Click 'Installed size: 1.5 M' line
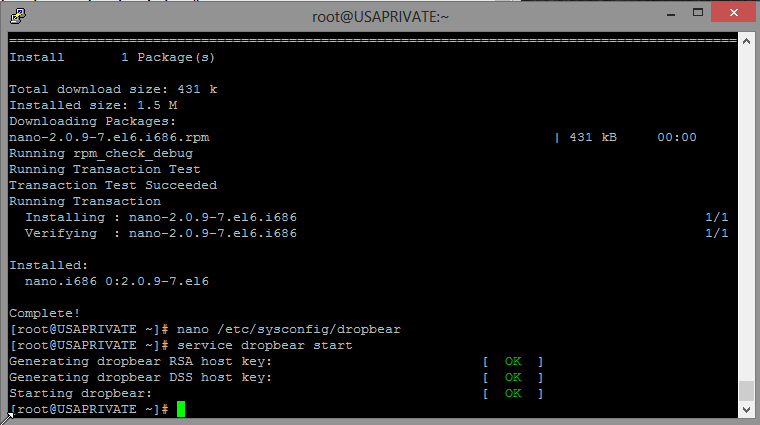 coord(93,105)
